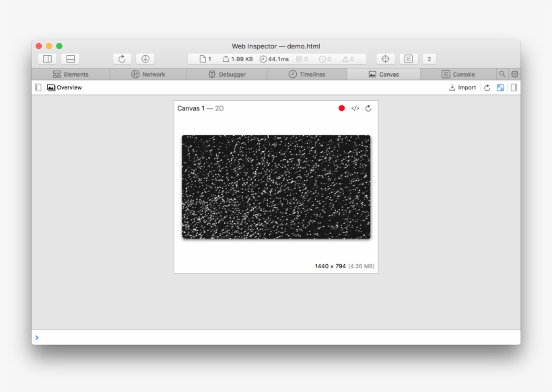Reload the page via toolbar reload icon

121,58
